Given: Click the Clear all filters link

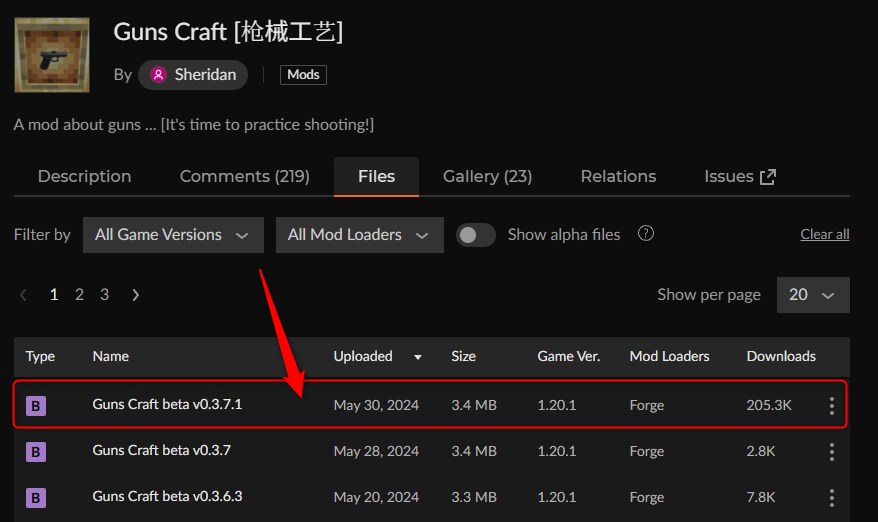Looking at the screenshot, I should coord(825,234).
